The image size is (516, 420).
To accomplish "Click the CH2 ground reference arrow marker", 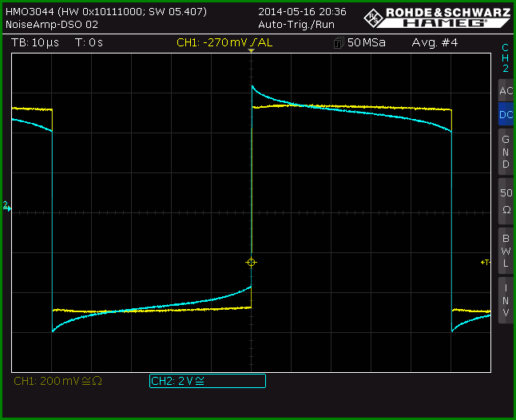I will (6, 206).
